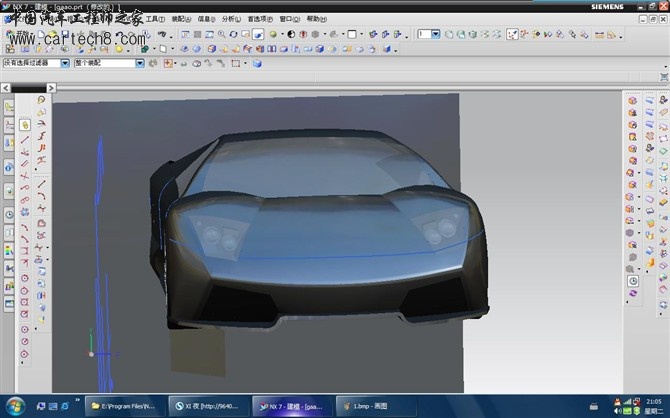Open the 装配(A) menu
Screen dimensions: 670x418
(181, 19)
